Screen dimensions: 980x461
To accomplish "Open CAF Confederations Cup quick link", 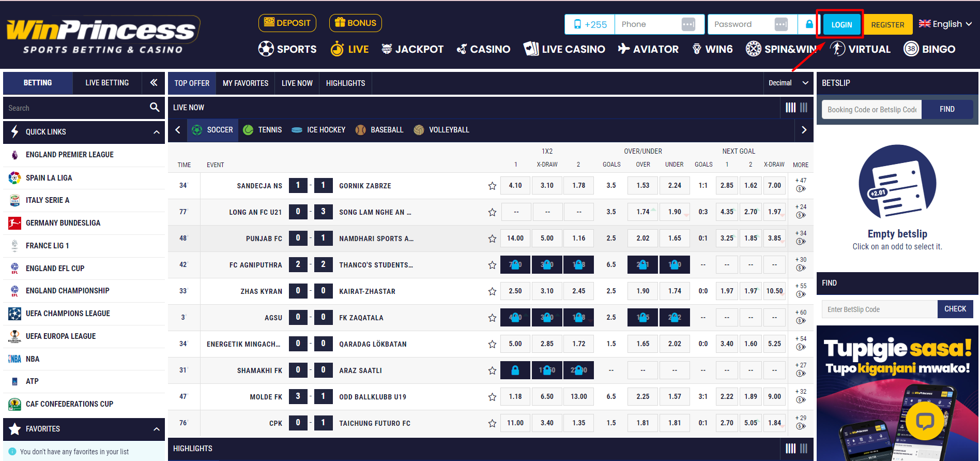I will [84, 404].
